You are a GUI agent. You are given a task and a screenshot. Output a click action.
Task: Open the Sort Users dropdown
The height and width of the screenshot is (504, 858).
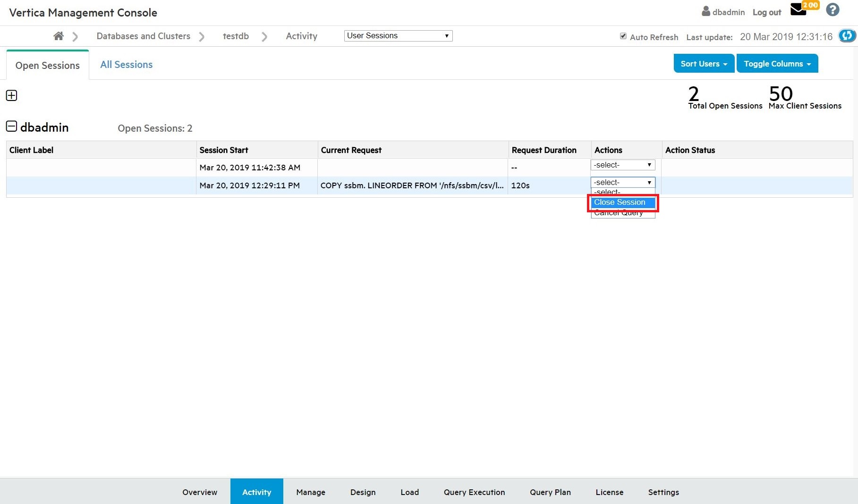pos(704,64)
